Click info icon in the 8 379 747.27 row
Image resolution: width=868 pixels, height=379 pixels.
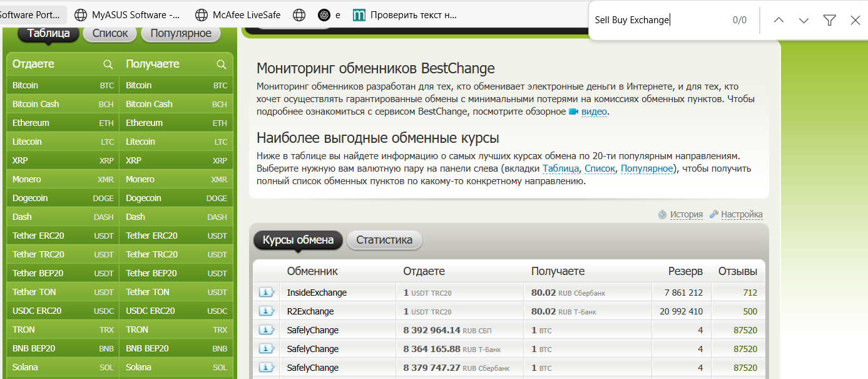coord(267,368)
